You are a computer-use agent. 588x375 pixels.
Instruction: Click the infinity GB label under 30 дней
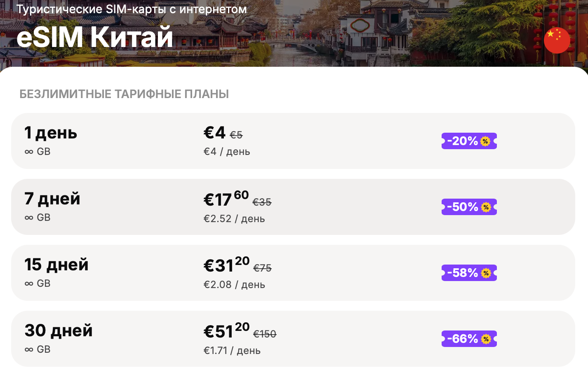(38, 349)
